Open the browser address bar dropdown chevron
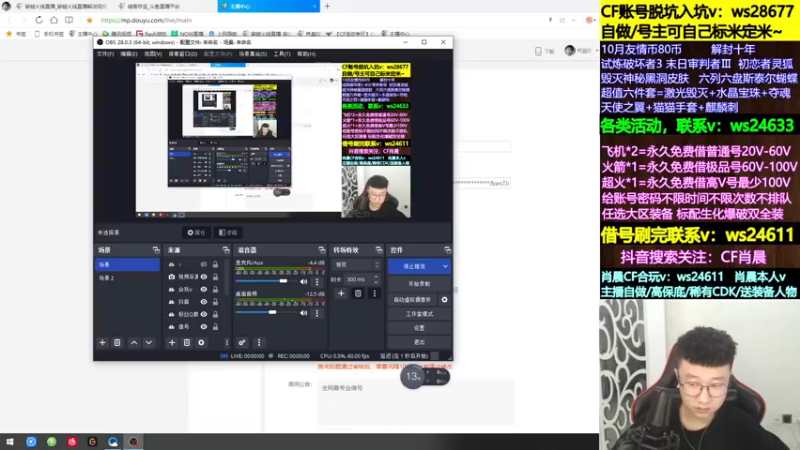Image resolution: width=800 pixels, height=450 pixels. click(x=573, y=20)
